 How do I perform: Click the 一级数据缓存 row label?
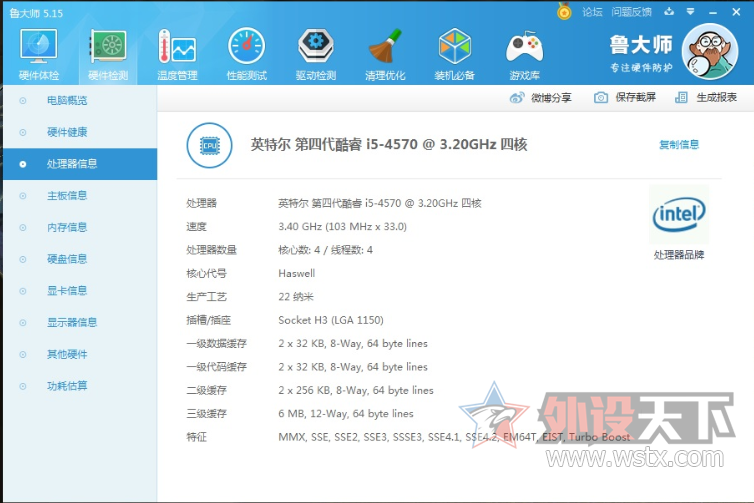[216, 343]
